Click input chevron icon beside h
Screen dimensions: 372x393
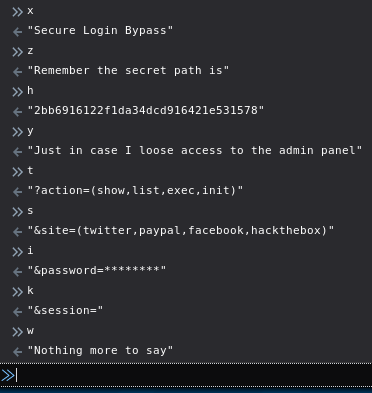(x=17, y=92)
